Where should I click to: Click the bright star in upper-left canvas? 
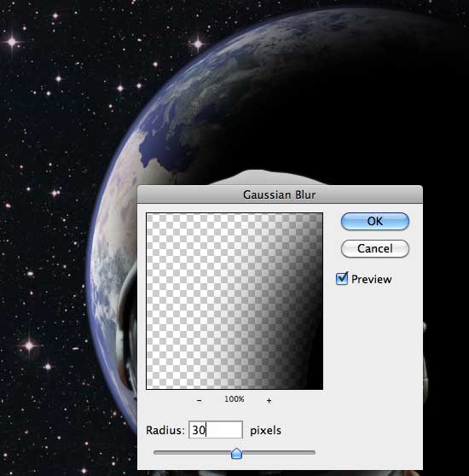pos(12,42)
